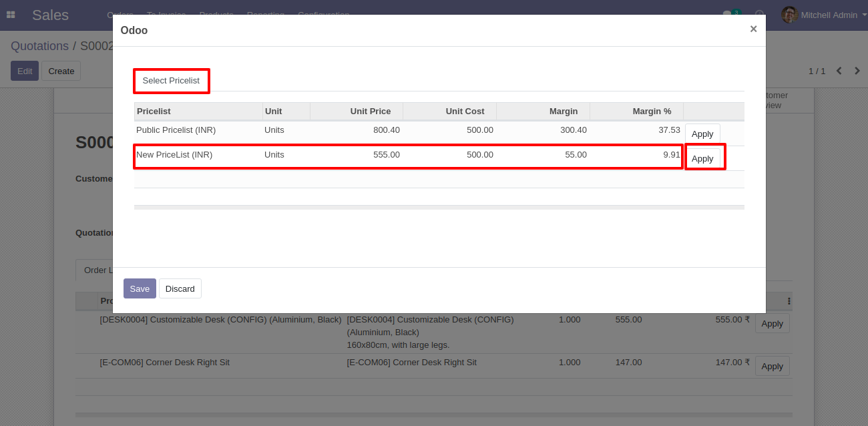The image size is (868, 426).
Task: Click unit cost 500.00 in New PriceList row
Action: pyautogui.click(x=480, y=155)
